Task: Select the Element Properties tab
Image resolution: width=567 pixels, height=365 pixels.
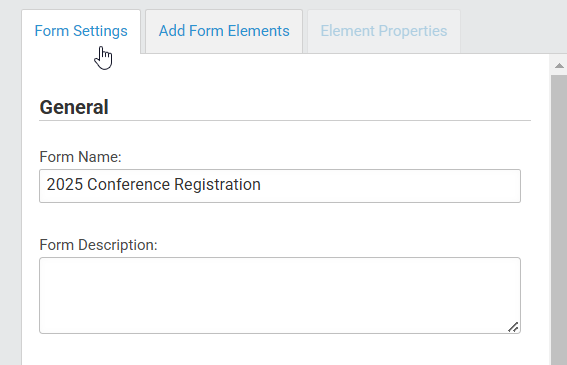Action: pyautogui.click(x=384, y=31)
